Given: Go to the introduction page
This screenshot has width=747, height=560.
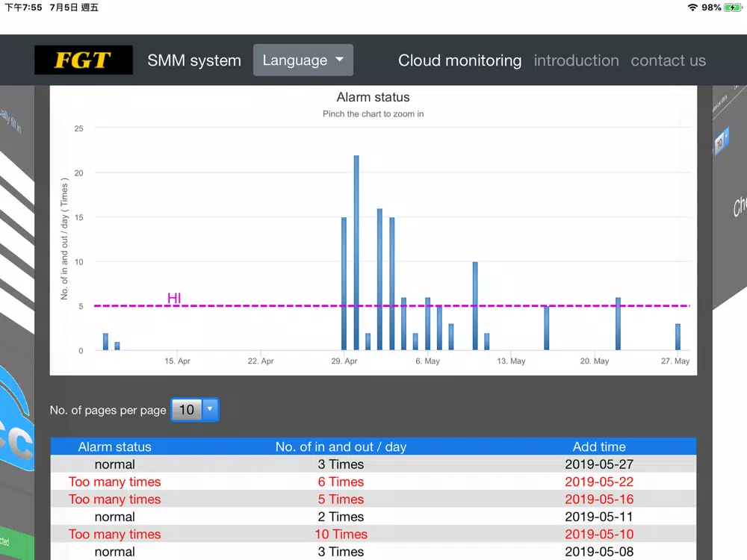Looking at the screenshot, I should tap(576, 60).
